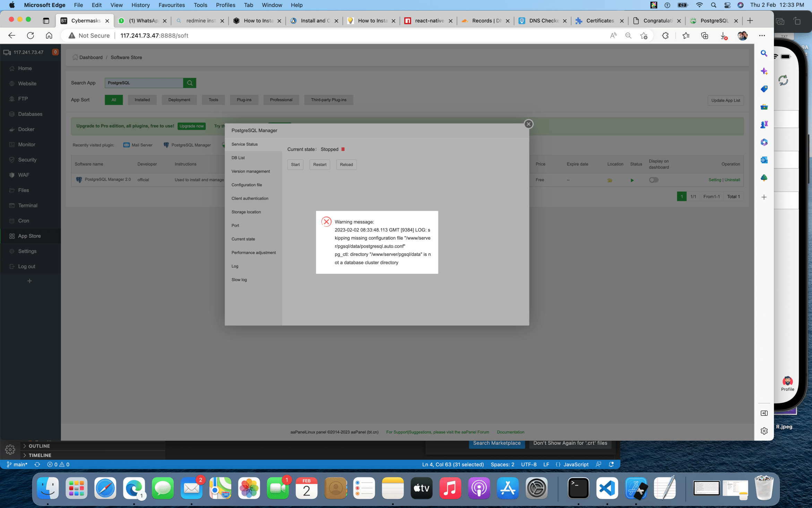Click the PostgreSQL status play icon
This screenshot has height=508, width=812.
(x=632, y=180)
